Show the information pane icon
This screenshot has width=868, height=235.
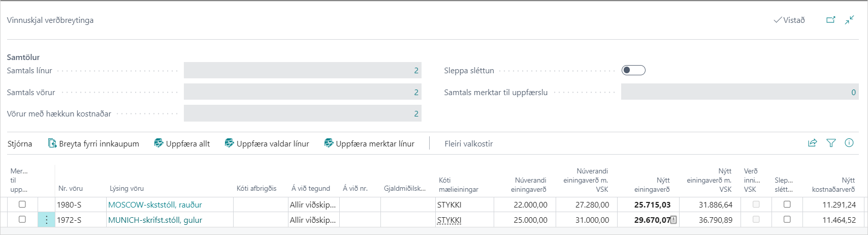(849, 143)
